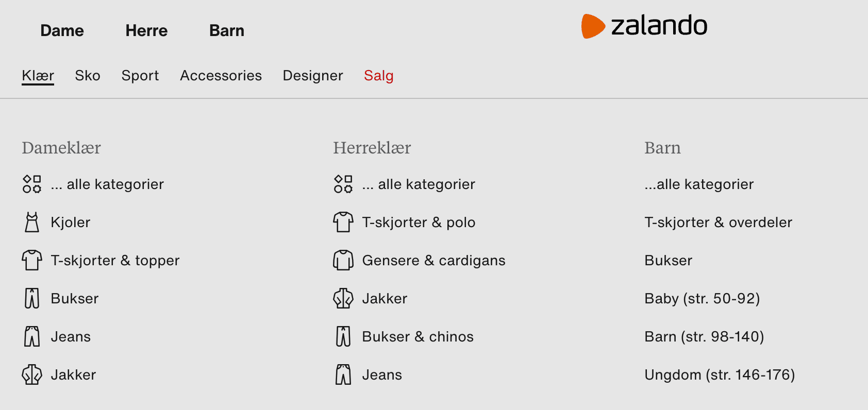Select the grid icon beside Dameklær alle kategorier
The image size is (868, 410).
[31, 184]
